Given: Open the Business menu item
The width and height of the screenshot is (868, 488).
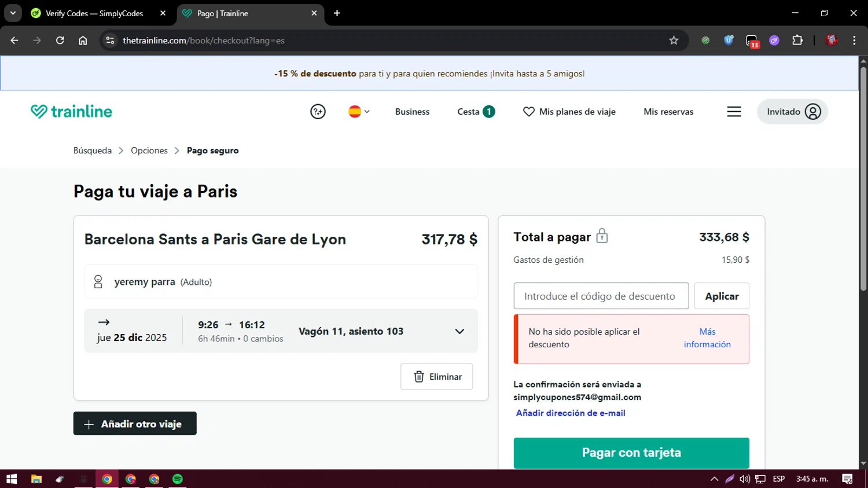Looking at the screenshot, I should [x=412, y=112].
